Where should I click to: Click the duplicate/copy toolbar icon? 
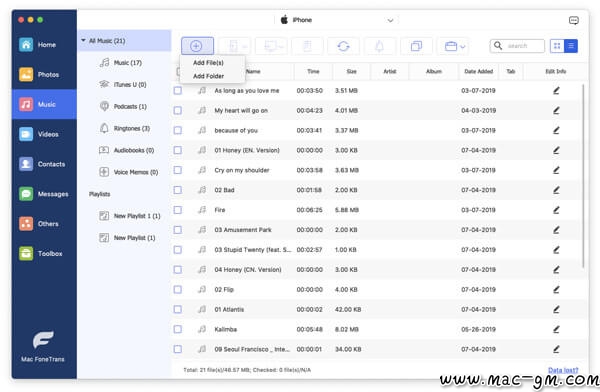coord(416,46)
